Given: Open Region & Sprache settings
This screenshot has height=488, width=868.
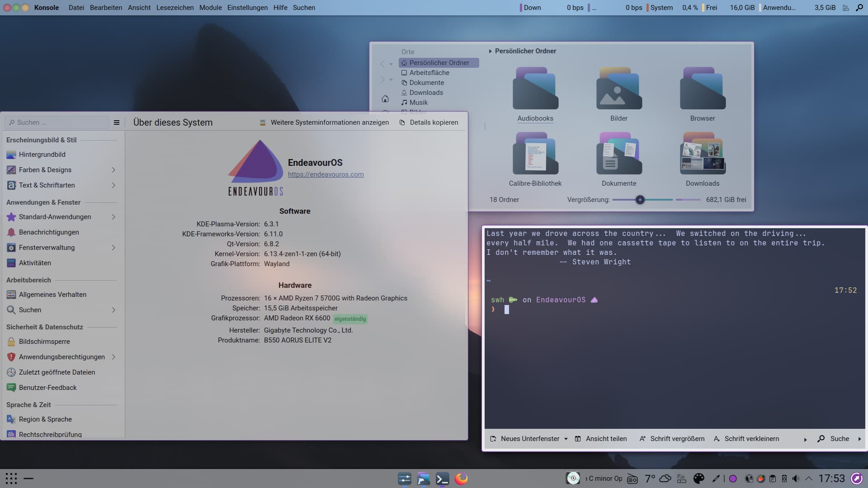Looking at the screenshot, I should [61, 419].
